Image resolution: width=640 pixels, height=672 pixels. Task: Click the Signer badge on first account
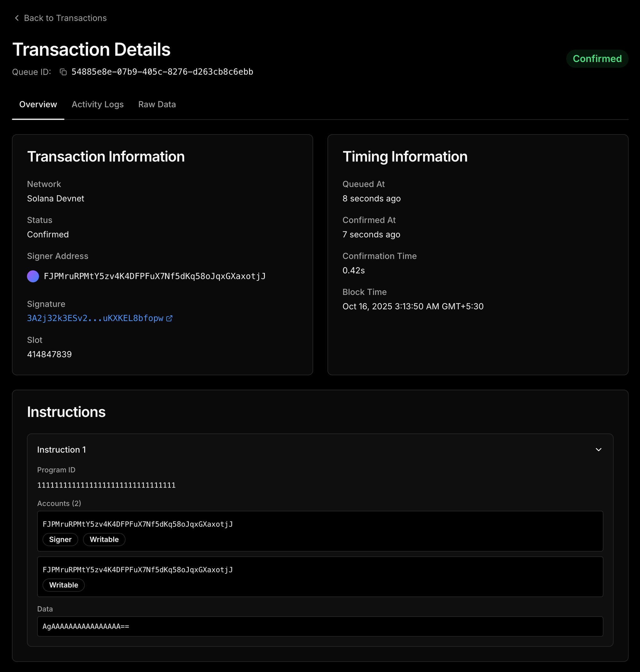coord(60,539)
